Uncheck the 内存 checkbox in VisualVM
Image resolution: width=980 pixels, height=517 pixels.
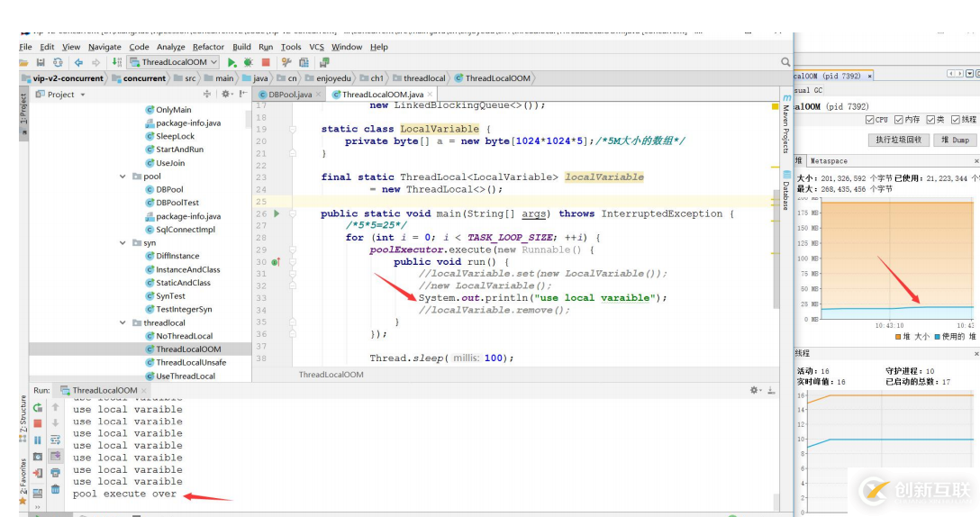pyautogui.click(x=898, y=120)
